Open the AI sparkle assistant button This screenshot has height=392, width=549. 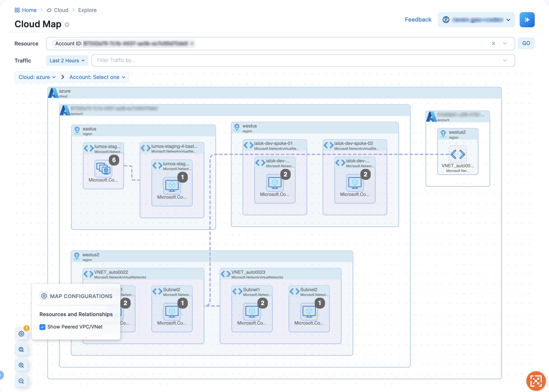527,20
